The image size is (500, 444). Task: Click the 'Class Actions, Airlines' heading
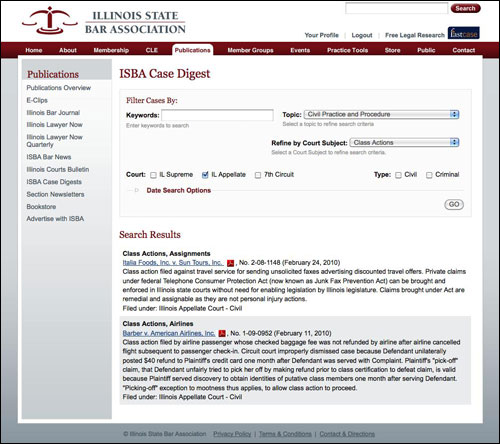(x=158, y=324)
